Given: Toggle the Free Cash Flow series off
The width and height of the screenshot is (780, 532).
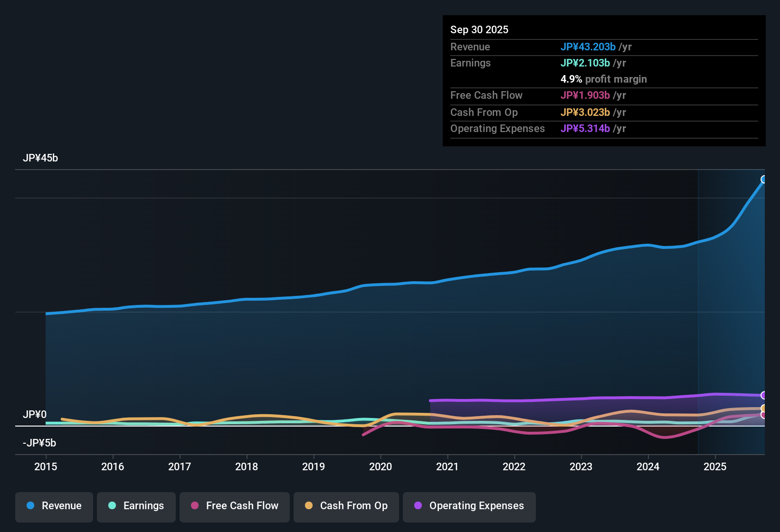Looking at the screenshot, I should pos(234,506).
